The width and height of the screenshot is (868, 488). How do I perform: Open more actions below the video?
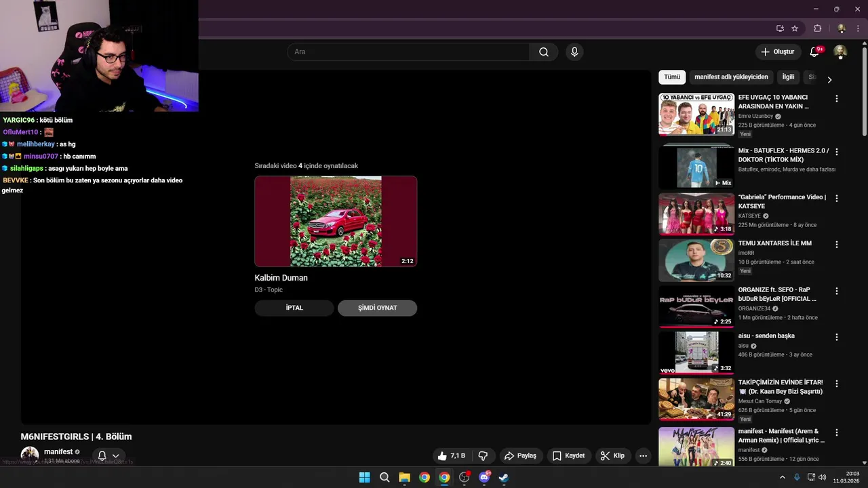pos(643,456)
